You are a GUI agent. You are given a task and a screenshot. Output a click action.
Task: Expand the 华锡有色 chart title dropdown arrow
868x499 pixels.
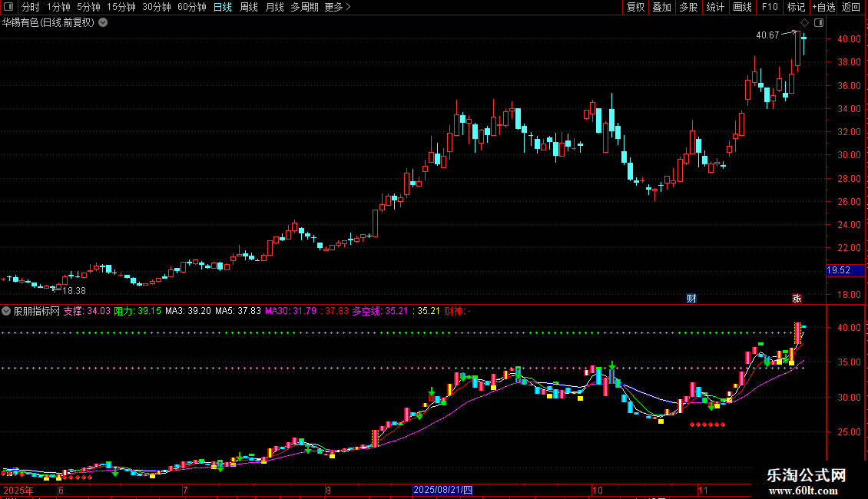coord(103,23)
